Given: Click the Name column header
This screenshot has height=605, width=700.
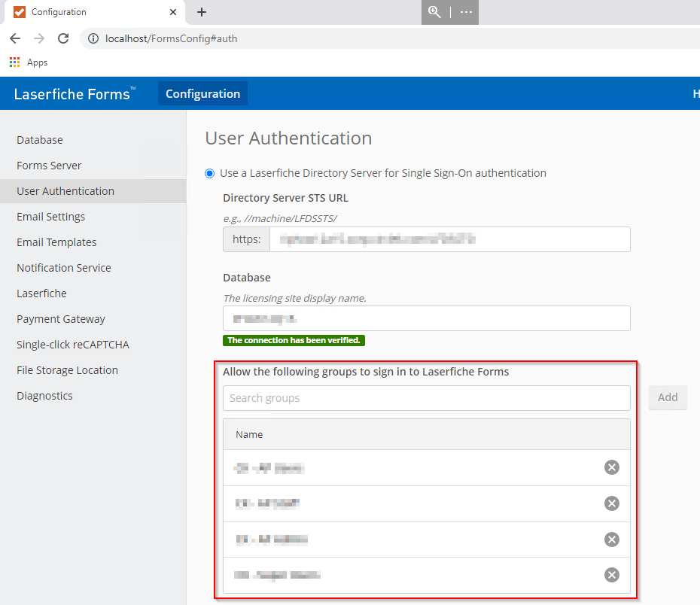Looking at the screenshot, I should [x=249, y=435].
